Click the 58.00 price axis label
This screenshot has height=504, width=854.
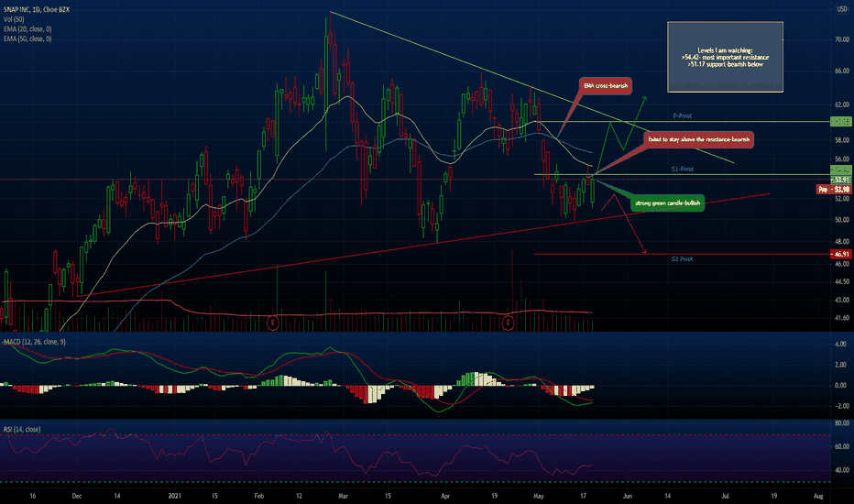(x=841, y=140)
